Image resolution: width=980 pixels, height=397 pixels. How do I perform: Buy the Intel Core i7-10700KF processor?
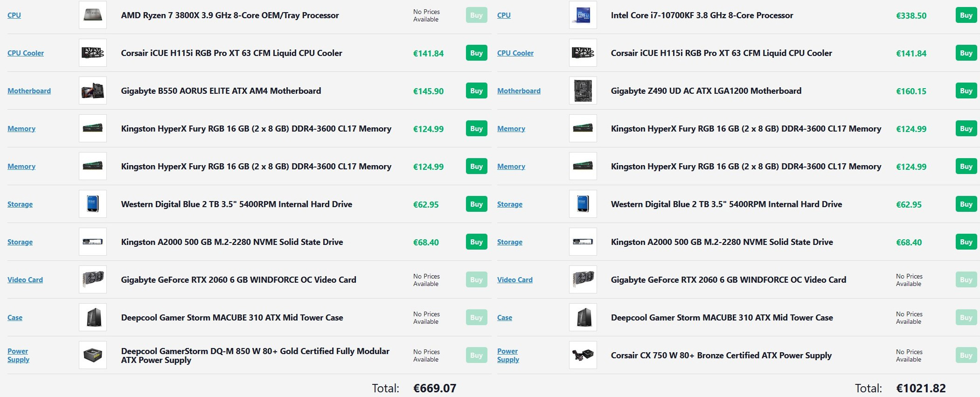(966, 15)
